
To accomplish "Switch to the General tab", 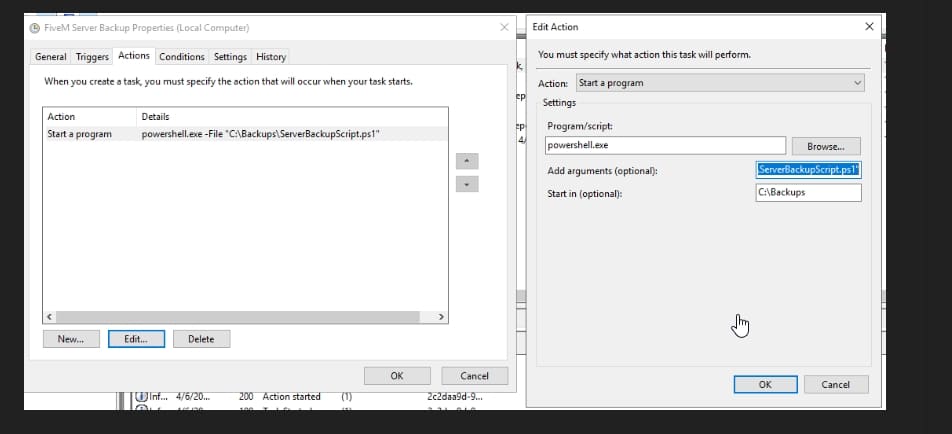I will coord(51,57).
